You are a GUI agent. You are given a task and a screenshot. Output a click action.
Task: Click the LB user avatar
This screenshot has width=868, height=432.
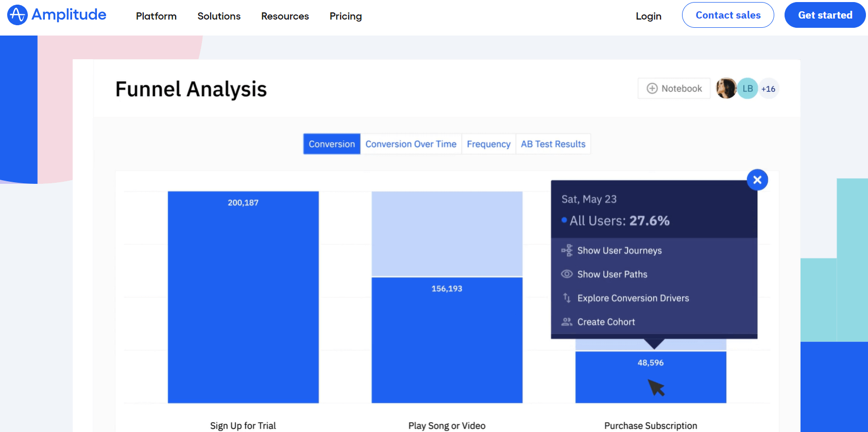tap(747, 89)
